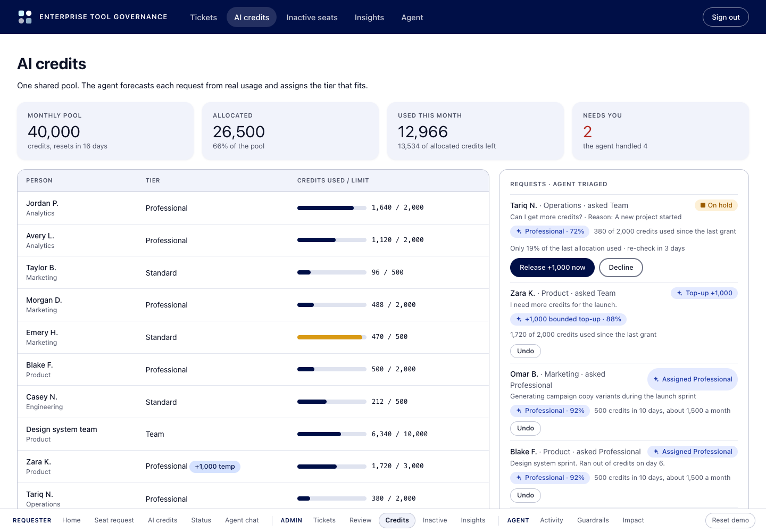
Task: Open the Status link in bottom bar
Action: point(201,520)
